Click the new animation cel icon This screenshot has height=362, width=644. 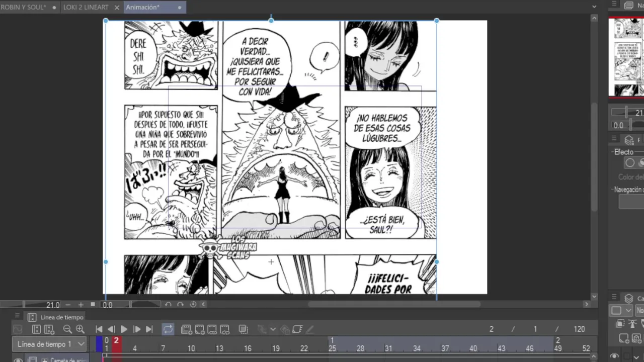(199, 329)
